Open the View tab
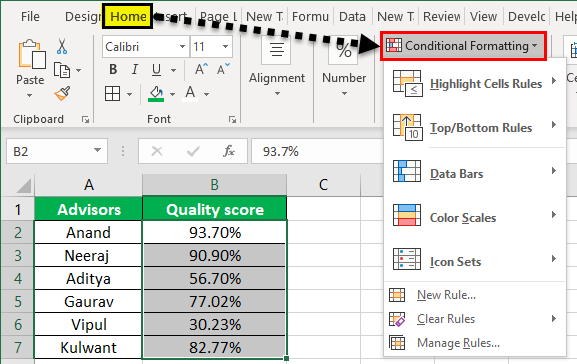The image size is (577, 364). 483,17
